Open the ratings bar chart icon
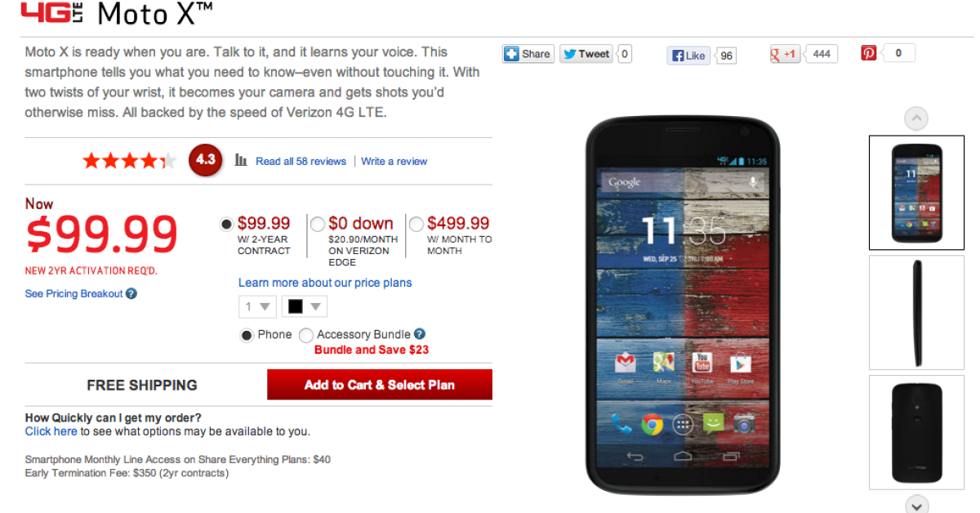This screenshot has height=513, width=980. tap(241, 160)
